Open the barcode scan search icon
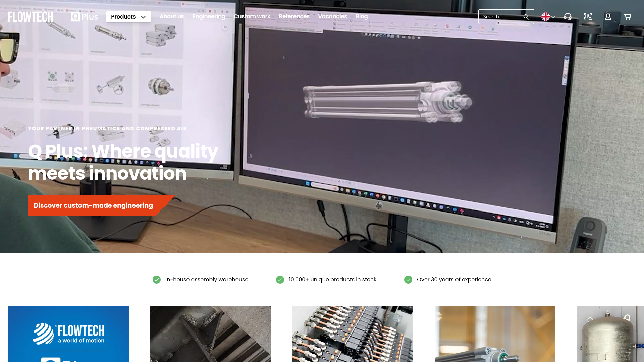The width and height of the screenshot is (644, 362). [x=588, y=17]
